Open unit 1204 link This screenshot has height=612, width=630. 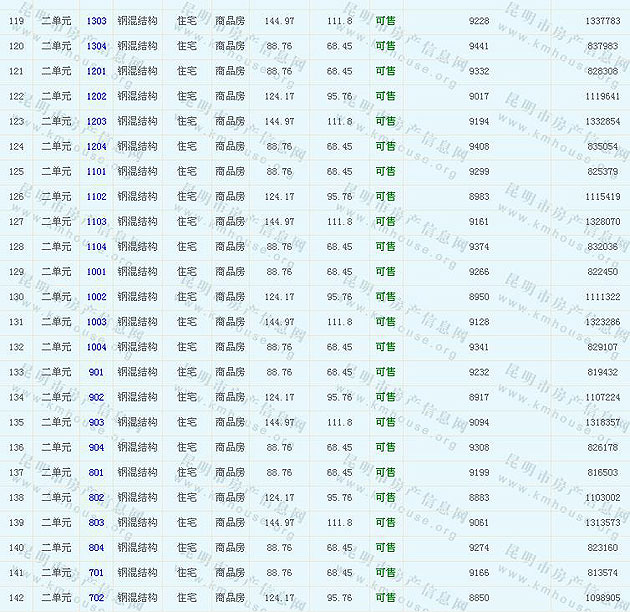coord(96,147)
